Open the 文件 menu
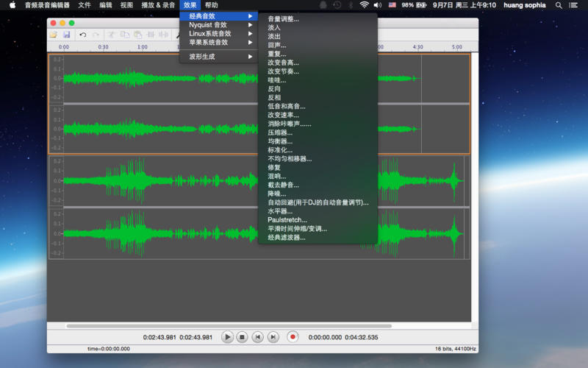The height and width of the screenshot is (368, 588). coord(85,5)
